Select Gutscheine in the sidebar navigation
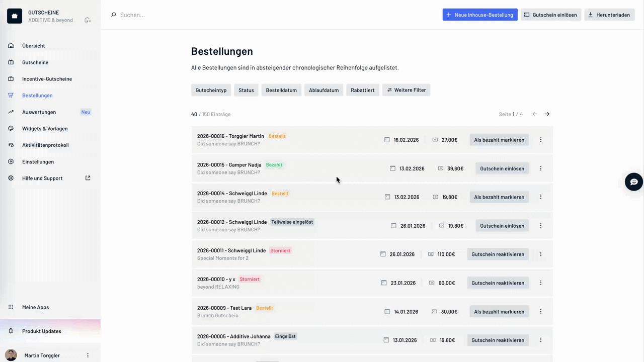Screen dimensions: 644x362 tap(35, 62)
